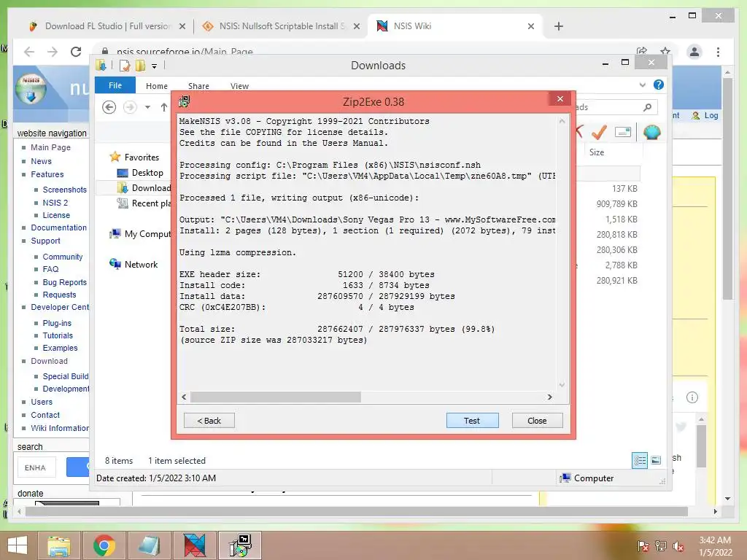The width and height of the screenshot is (747, 560).
Task: Go back using the < Back button
Action: coord(209,421)
